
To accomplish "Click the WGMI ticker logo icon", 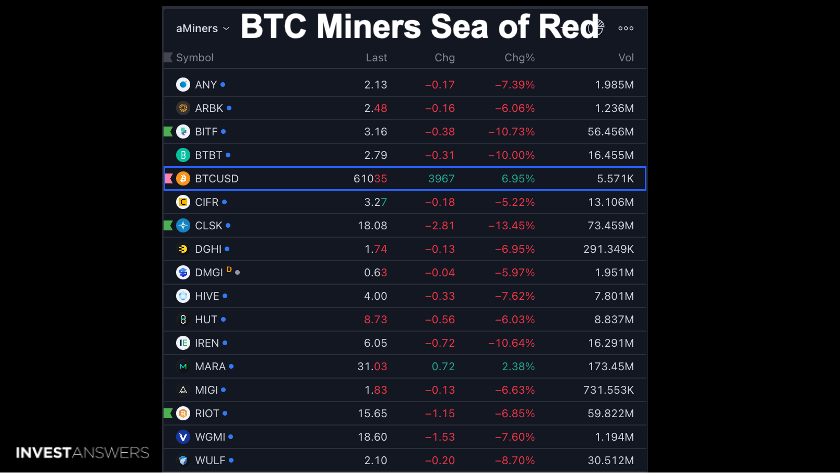I will [x=183, y=437].
